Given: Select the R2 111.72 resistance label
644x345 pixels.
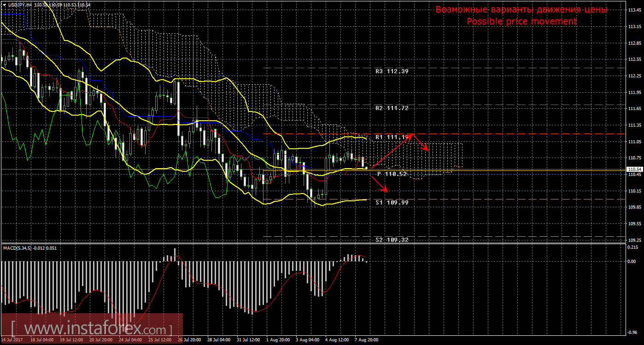Looking at the screenshot, I should click(392, 108).
